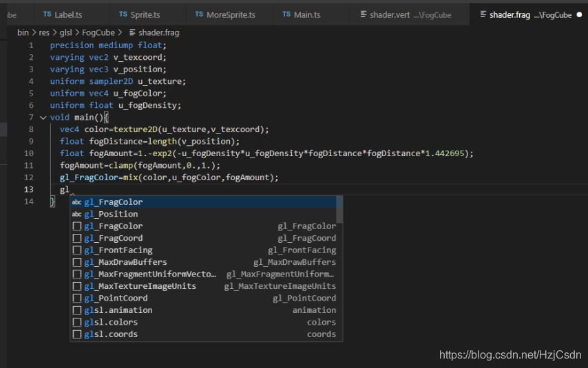Open the Main.ts tab
This screenshot has width=588, height=368.
point(311,15)
